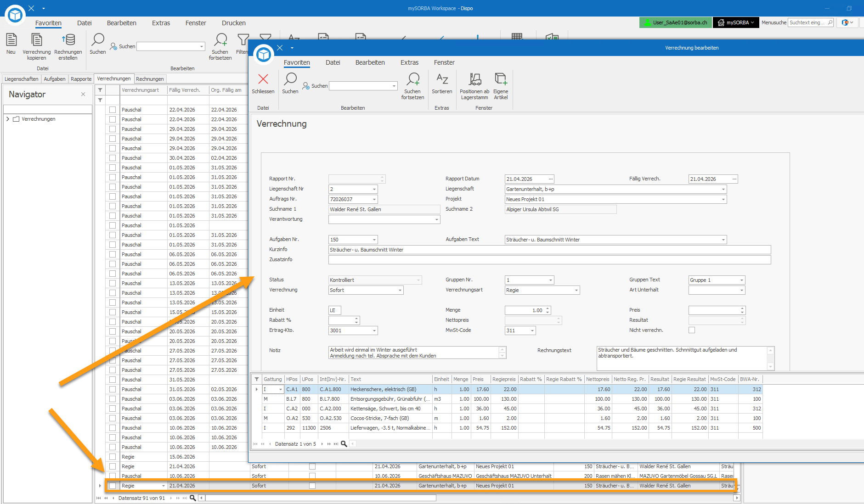Open the Favoriten tab in the Dispo window
The height and width of the screenshot is (504, 864).
(48, 23)
